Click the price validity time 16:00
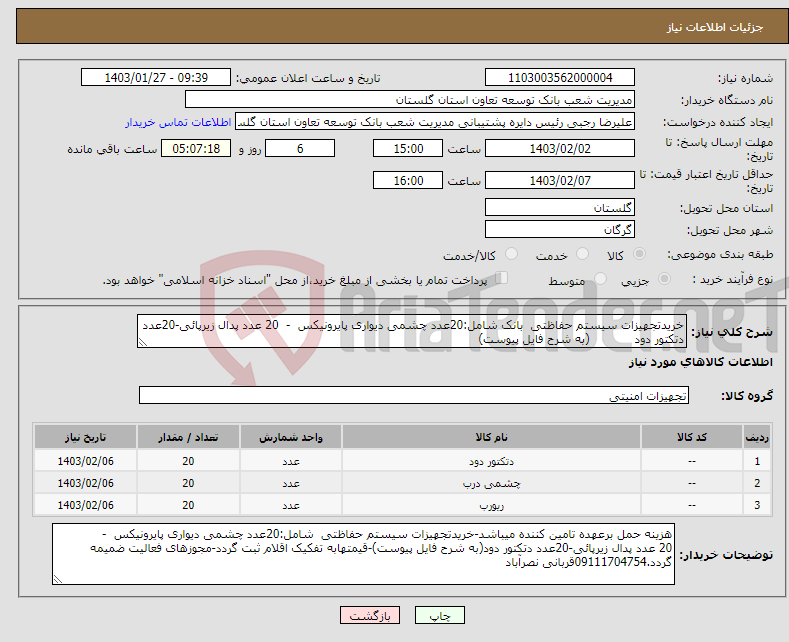The width and height of the screenshot is (789, 642). pyautogui.click(x=408, y=180)
